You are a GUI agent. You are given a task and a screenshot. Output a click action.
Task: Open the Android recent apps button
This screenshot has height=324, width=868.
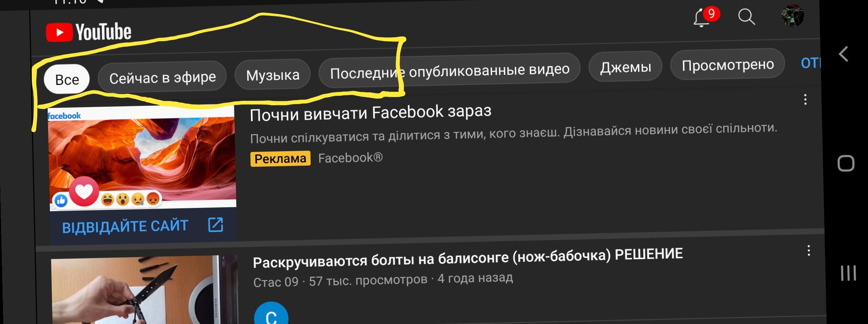click(x=848, y=273)
